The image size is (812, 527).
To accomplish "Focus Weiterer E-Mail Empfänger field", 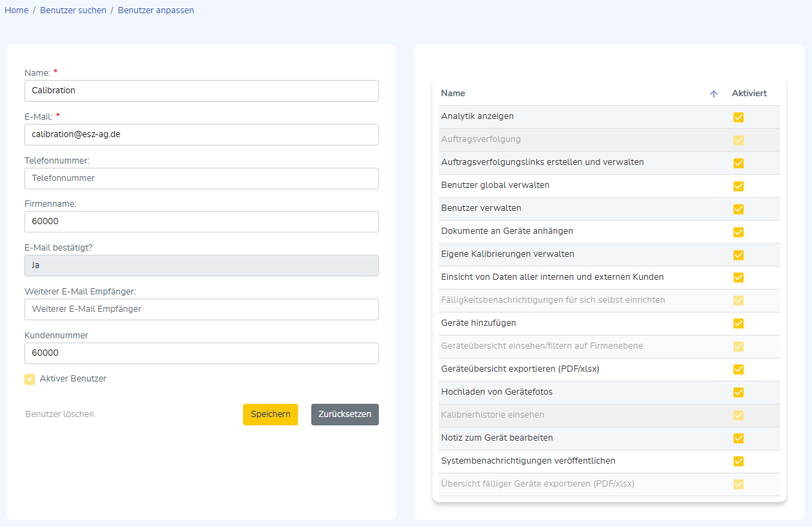I will pyautogui.click(x=201, y=309).
